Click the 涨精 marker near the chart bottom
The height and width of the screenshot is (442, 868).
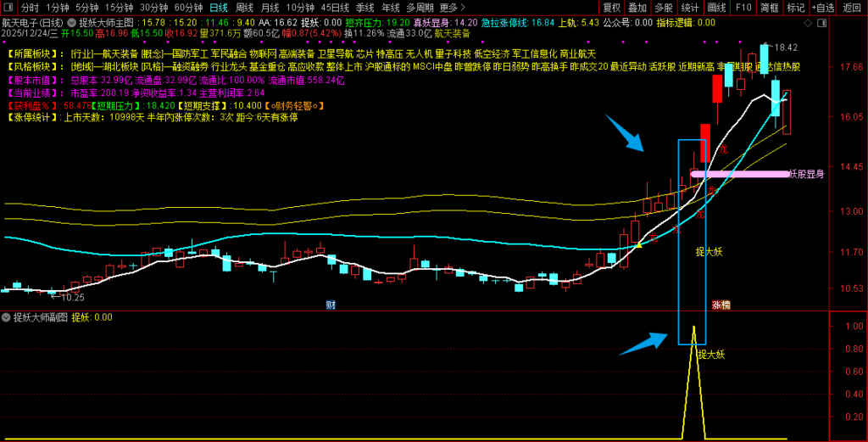point(721,305)
